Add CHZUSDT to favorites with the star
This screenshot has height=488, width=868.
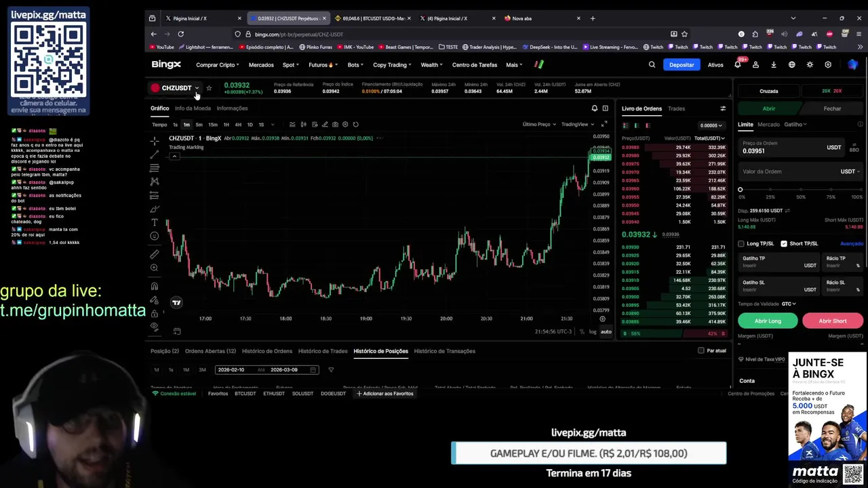point(209,88)
